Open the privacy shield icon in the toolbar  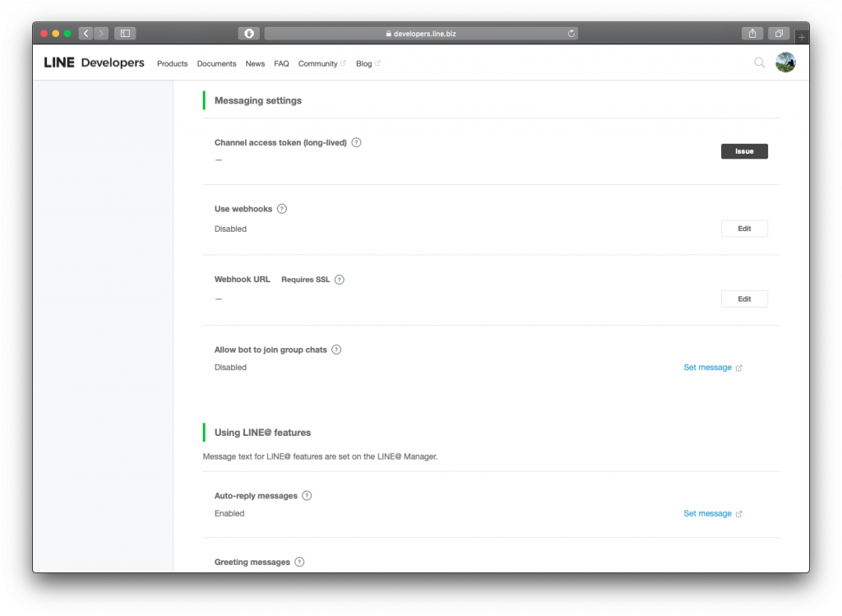tap(249, 33)
